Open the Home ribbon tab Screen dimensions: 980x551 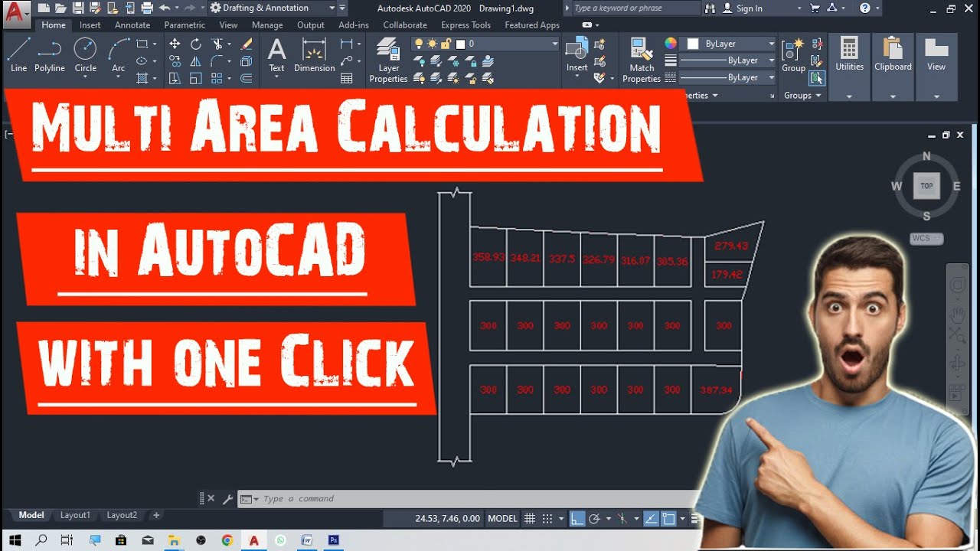54,24
